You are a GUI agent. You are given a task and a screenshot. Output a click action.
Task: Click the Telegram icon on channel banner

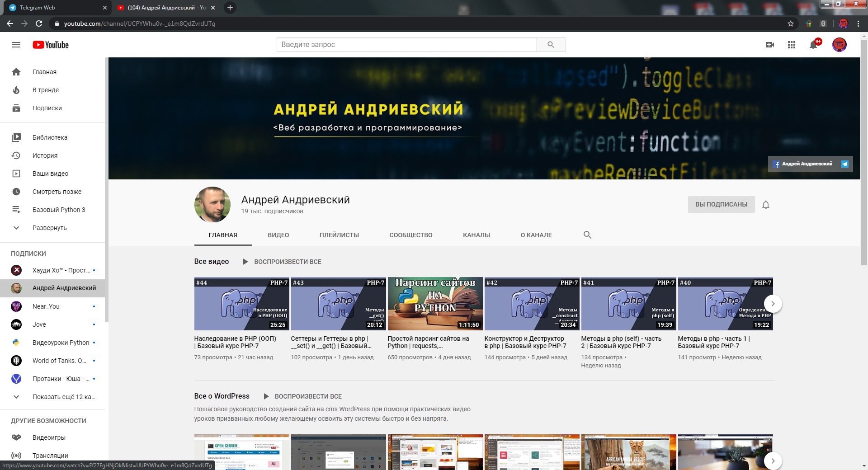844,164
